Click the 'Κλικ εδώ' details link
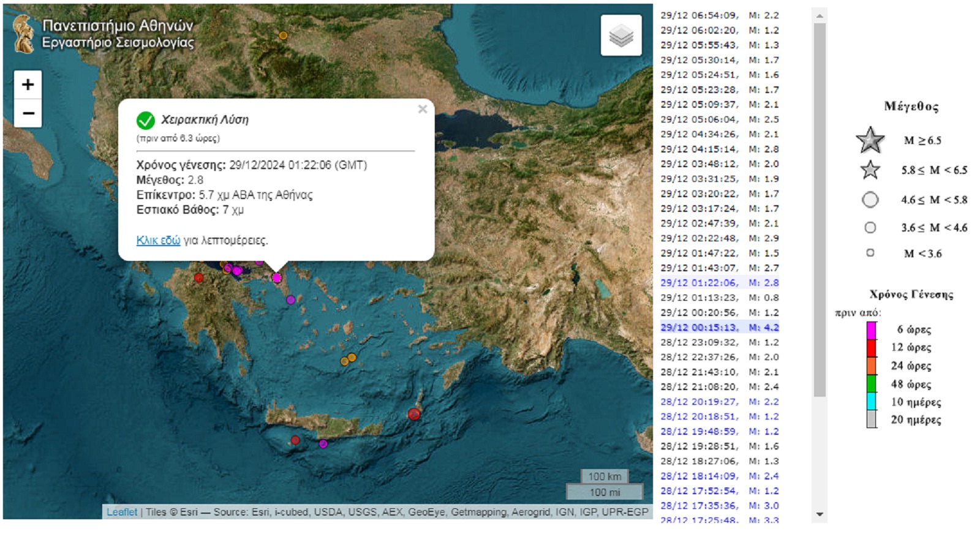The width and height of the screenshot is (980, 534). point(158,241)
